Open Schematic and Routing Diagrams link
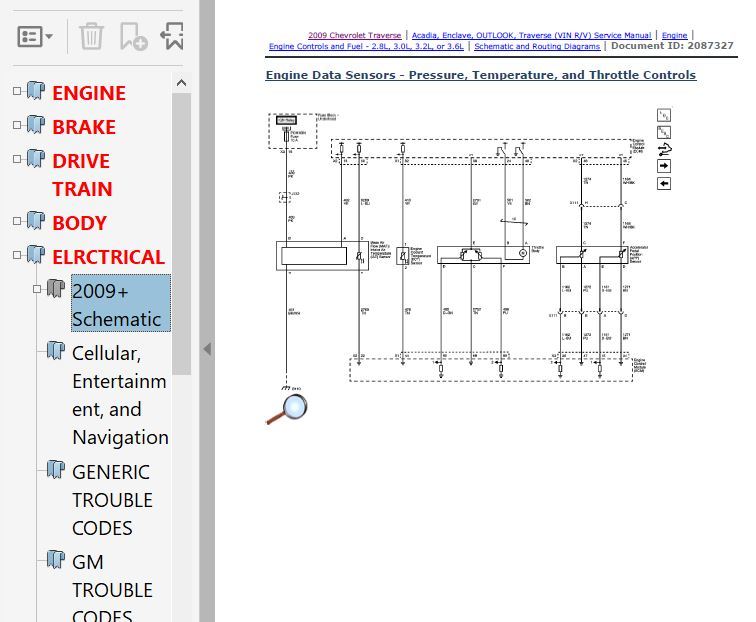 click(x=537, y=46)
